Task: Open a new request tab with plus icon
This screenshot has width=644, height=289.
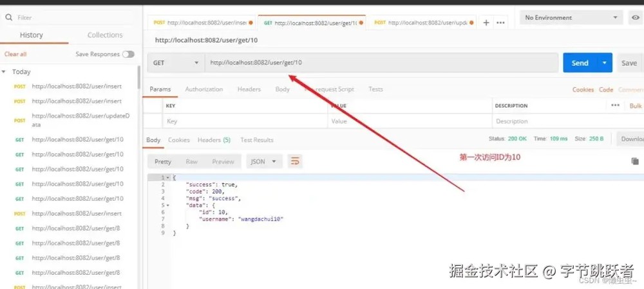Action: point(486,23)
